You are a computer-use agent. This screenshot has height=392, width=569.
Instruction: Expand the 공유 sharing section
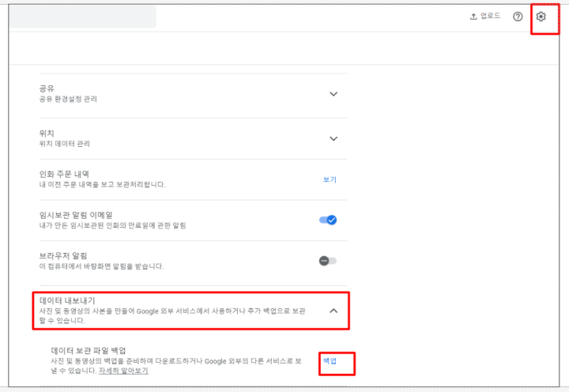(333, 94)
